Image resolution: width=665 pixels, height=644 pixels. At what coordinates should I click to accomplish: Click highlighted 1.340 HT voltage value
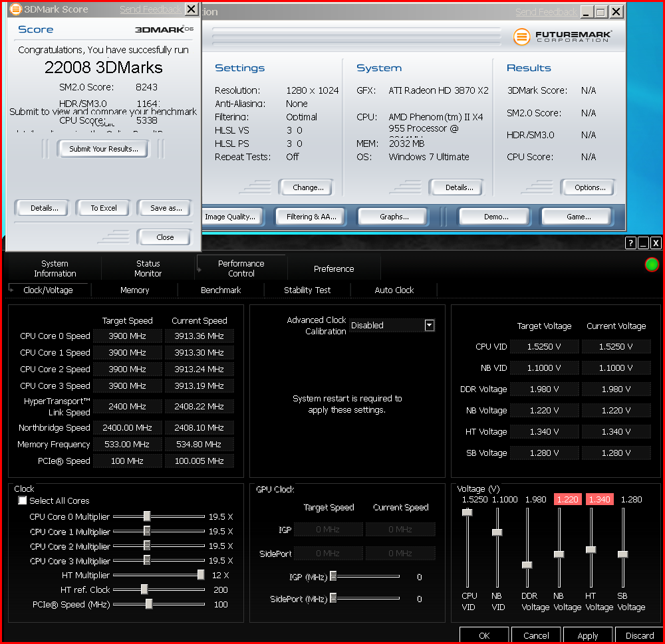[x=600, y=499]
